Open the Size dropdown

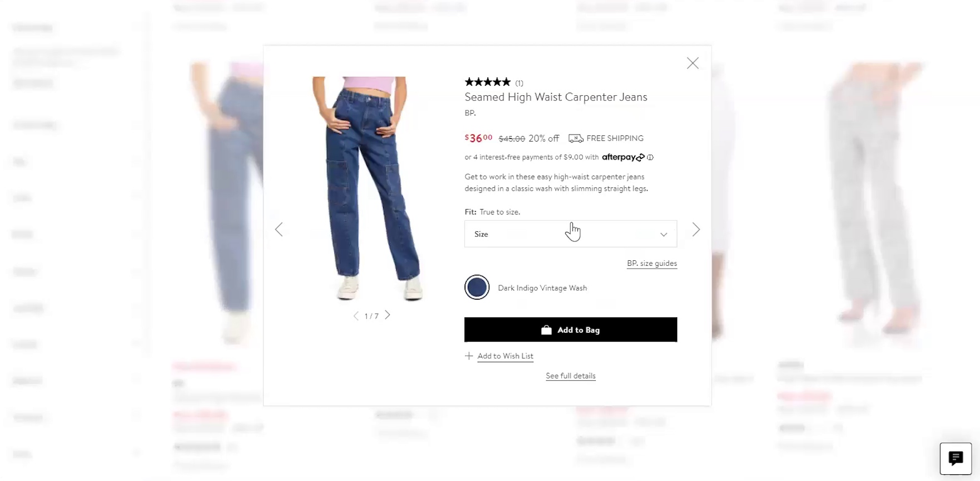pos(571,234)
